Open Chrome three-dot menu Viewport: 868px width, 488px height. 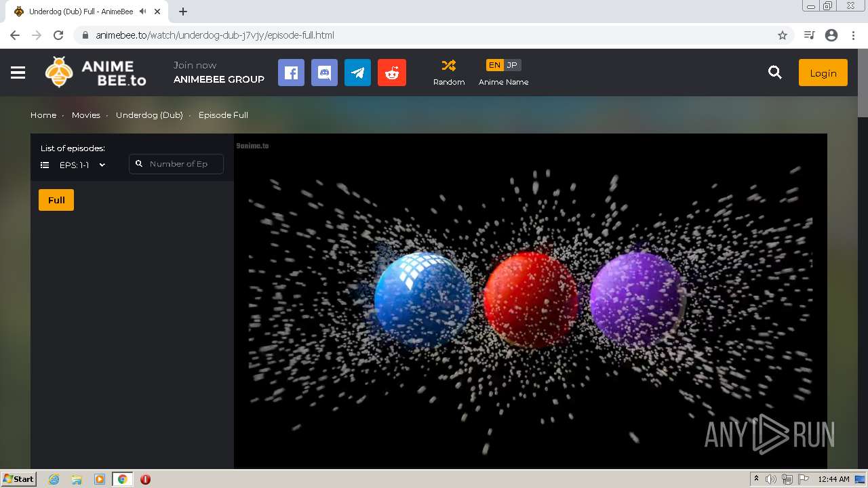[854, 35]
